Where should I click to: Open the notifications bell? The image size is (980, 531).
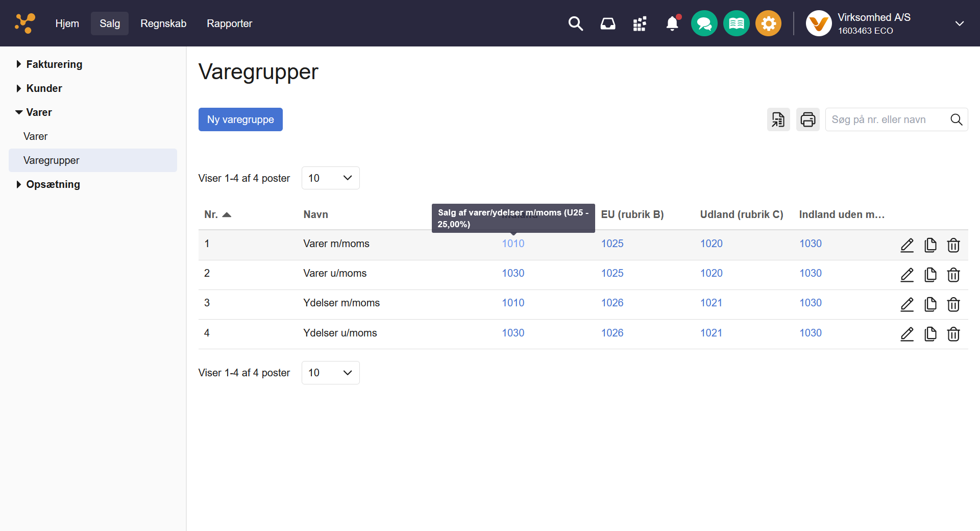(x=672, y=23)
